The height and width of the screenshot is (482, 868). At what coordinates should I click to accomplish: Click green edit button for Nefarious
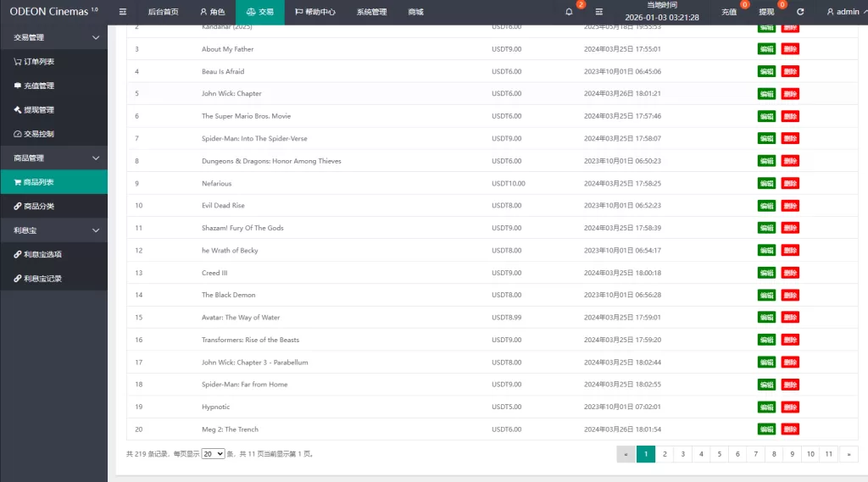766,183
